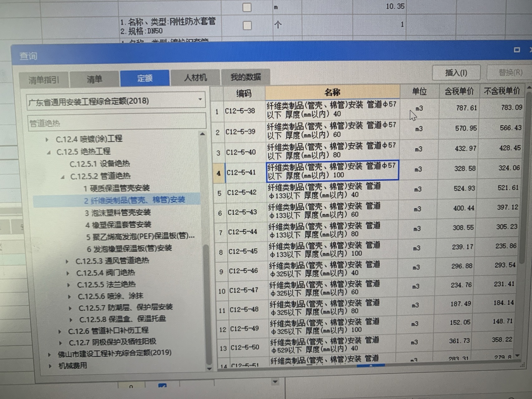This screenshot has height=399, width=532.
Task: Tick the checkbox in the 10.35 m row
Action: [x=247, y=7]
